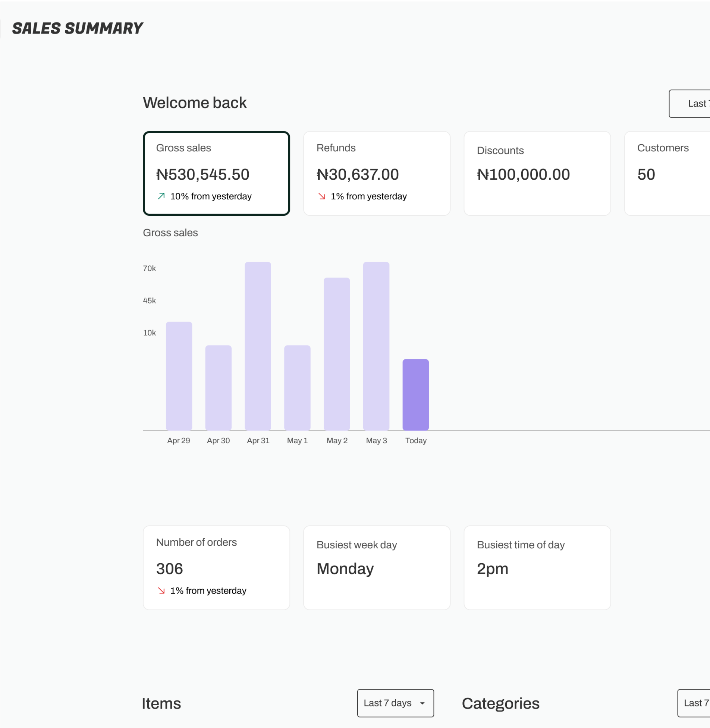Select the Discounts summary card
This screenshot has height=728, width=710.
(537, 173)
